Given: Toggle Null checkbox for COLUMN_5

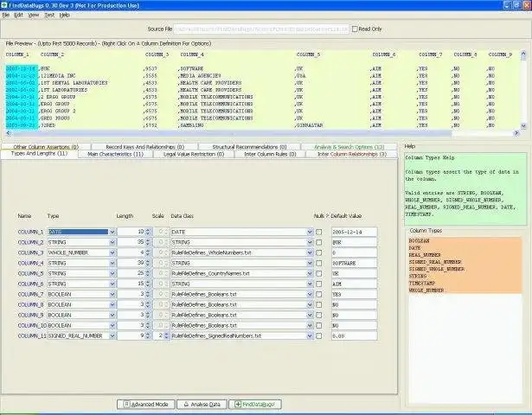Looking at the screenshot, I should (x=319, y=273).
